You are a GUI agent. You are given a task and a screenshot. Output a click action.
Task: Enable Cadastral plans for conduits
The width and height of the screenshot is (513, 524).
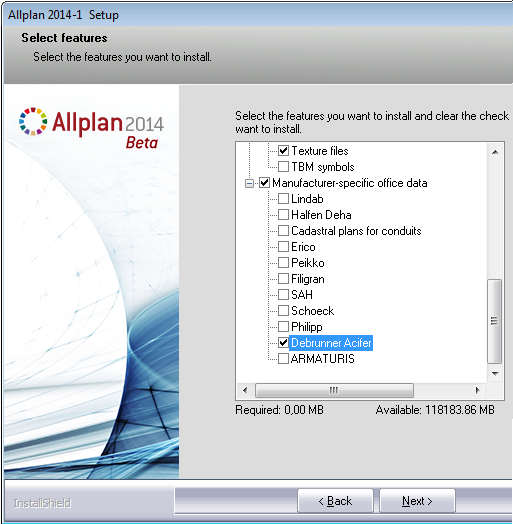(283, 231)
